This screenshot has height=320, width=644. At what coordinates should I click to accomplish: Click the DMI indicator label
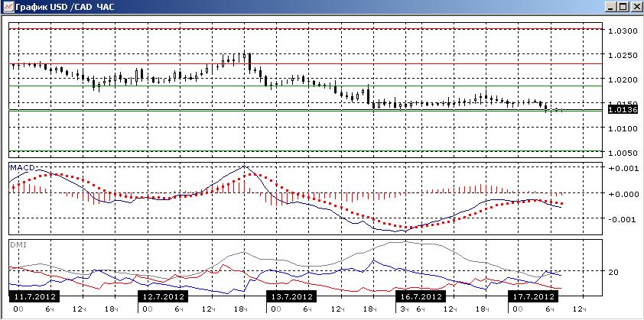tap(16, 244)
